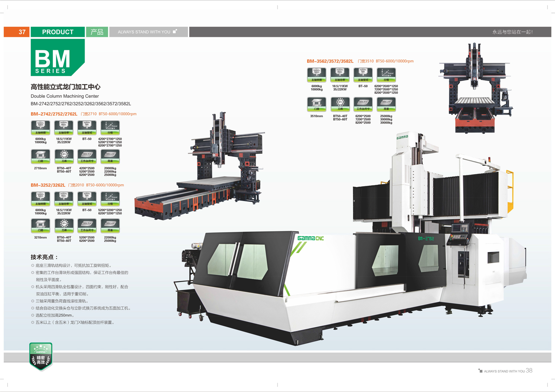This screenshot has height=392, width=555.
Task: Click Travel icon above 5200*3200*1250
Action: (x=110, y=199)
